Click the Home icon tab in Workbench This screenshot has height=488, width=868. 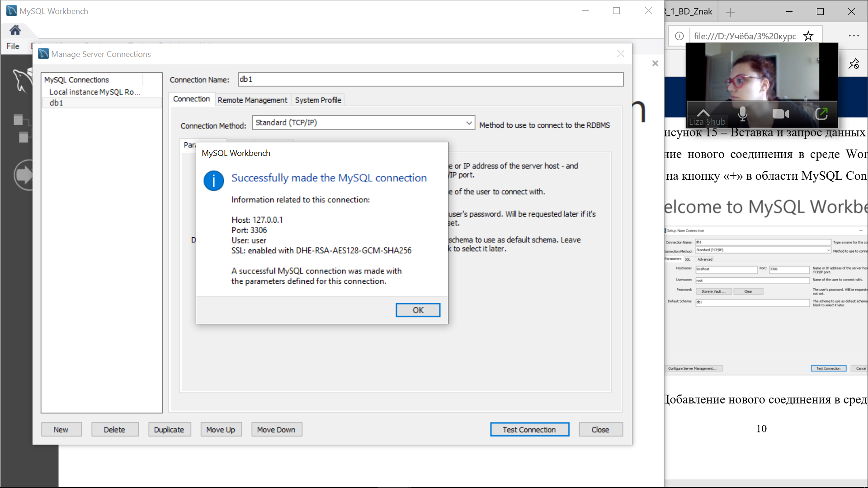pos(15,30)
